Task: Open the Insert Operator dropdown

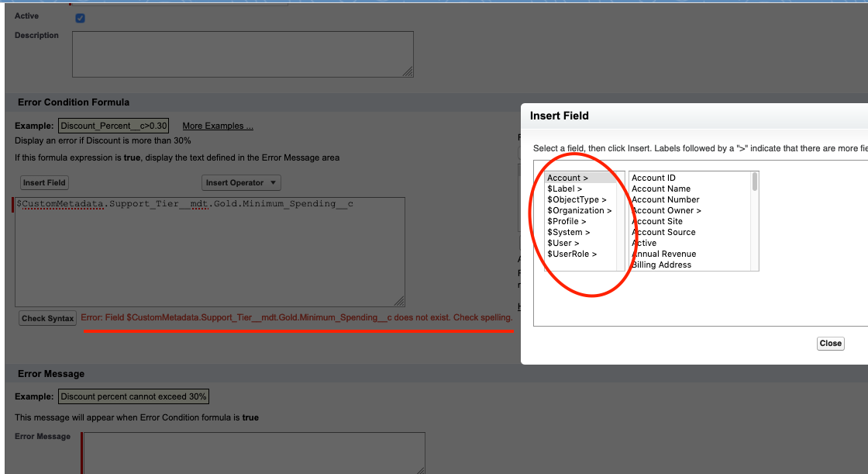Action: coord(241,182)
